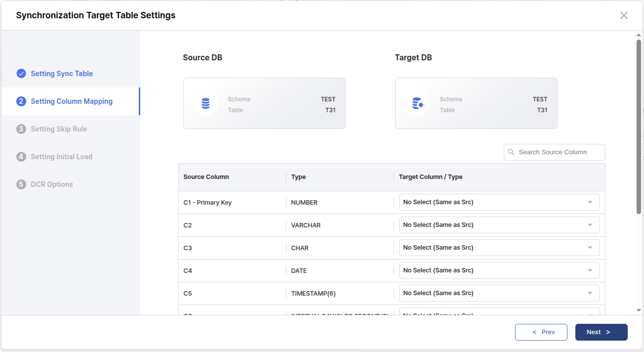The image size is (644, 352).
Task: Click the step 5 number icon
Action: 21,184
